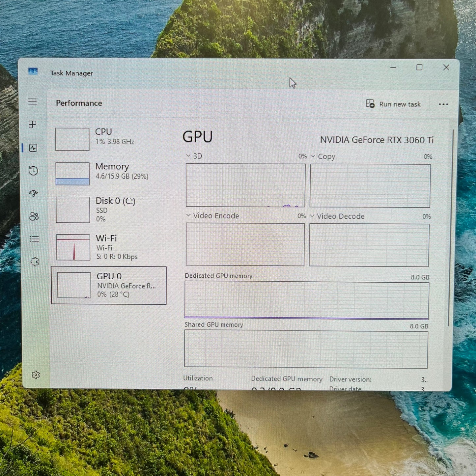Click the Task Manager app icon in title bar
The image size is (476, 476).
click(33, 71)
